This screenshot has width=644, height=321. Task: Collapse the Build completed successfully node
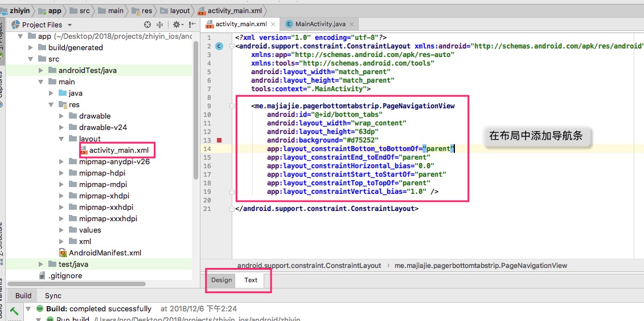(28, 308)
